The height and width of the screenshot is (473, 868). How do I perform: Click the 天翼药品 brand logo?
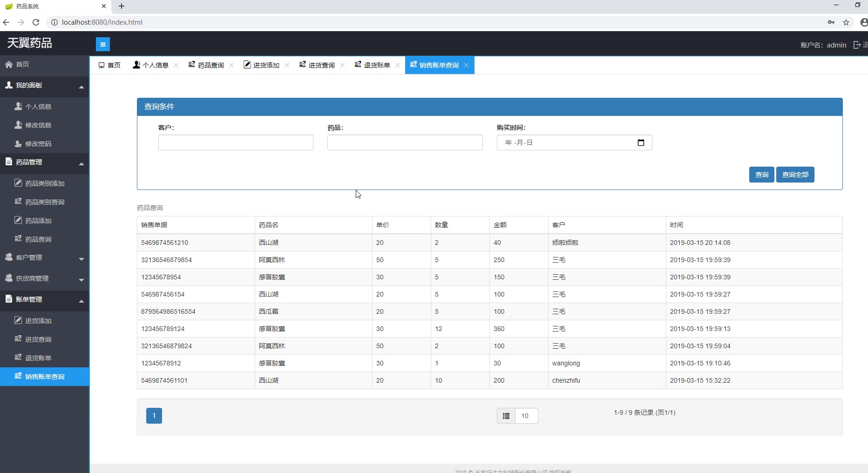click(x=29, y=43)
